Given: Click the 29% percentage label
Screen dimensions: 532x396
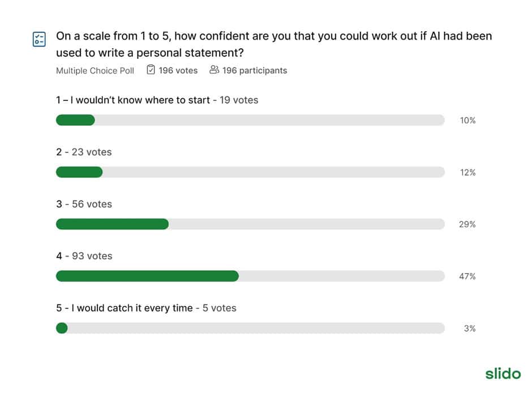Looking at the screenshot, I should click(x=467, y=224).
